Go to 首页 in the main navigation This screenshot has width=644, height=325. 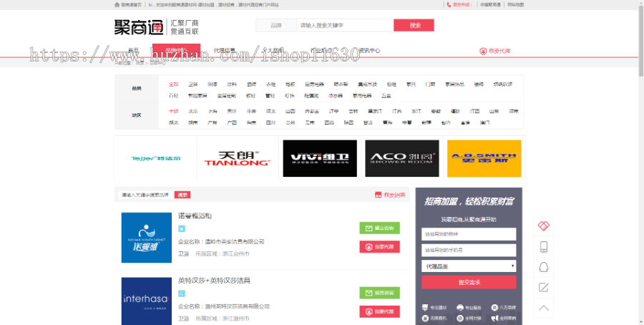[x=134, y=51]
